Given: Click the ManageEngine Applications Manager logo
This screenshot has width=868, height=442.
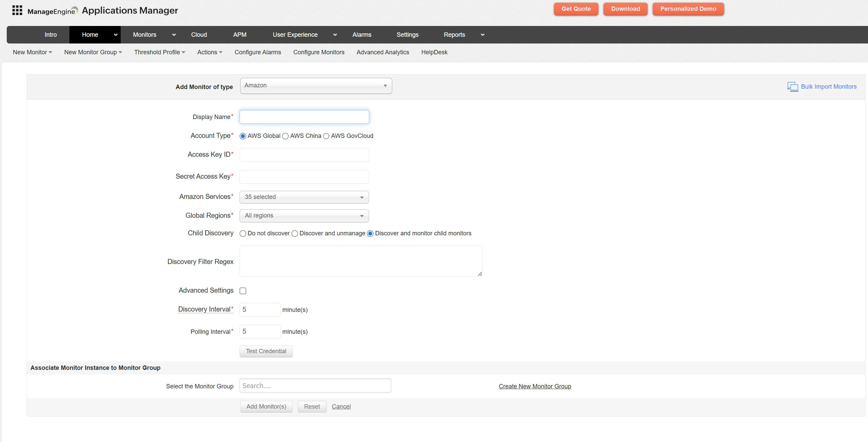Looking at the screenshot, I should [103, 11].
